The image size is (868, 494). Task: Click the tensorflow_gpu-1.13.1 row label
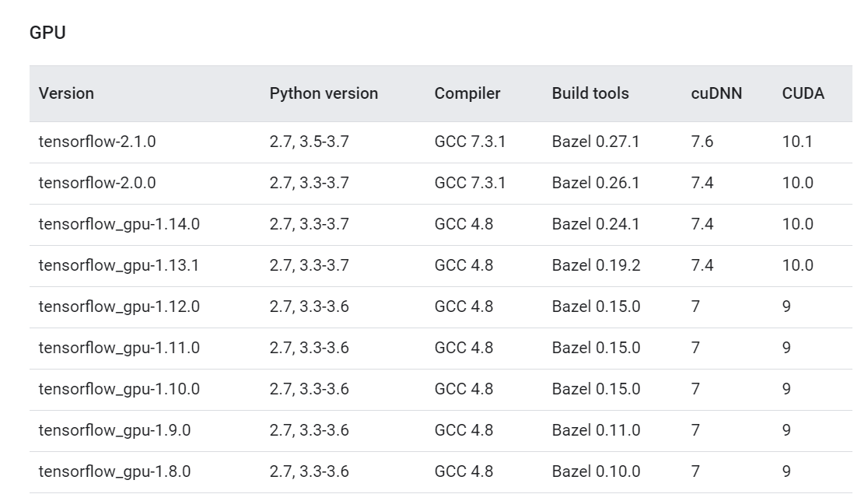(119, 265)
